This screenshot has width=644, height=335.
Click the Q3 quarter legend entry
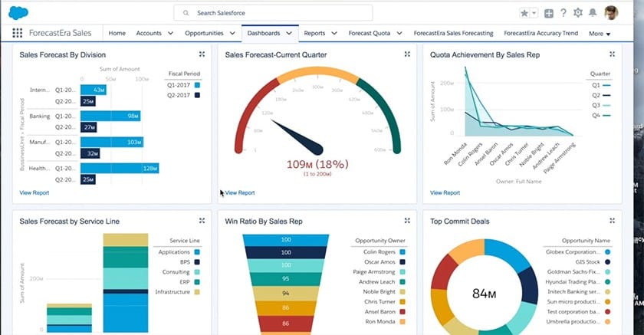[601, 105]
